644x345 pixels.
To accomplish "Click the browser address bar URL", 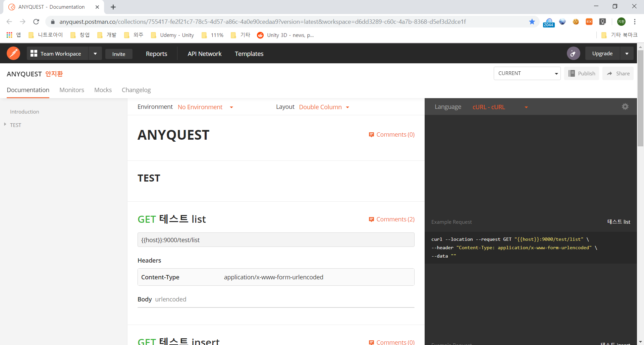I will (x=263, y=22).
